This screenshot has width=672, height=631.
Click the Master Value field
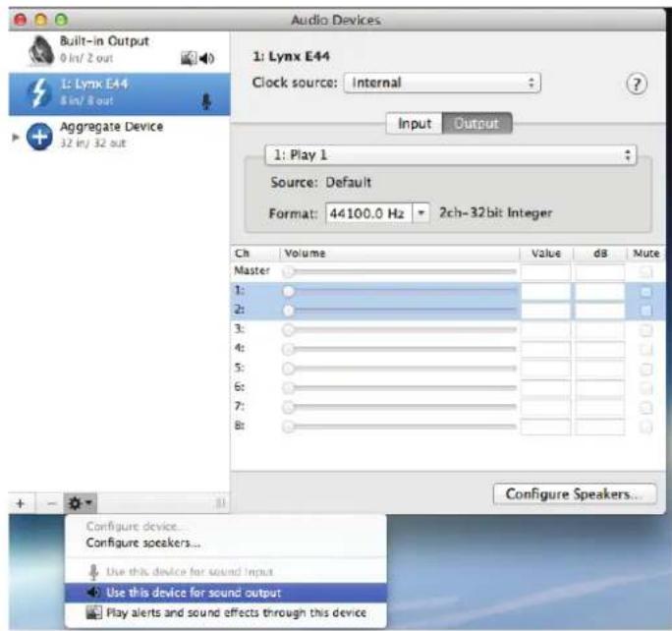coord(545,272)
